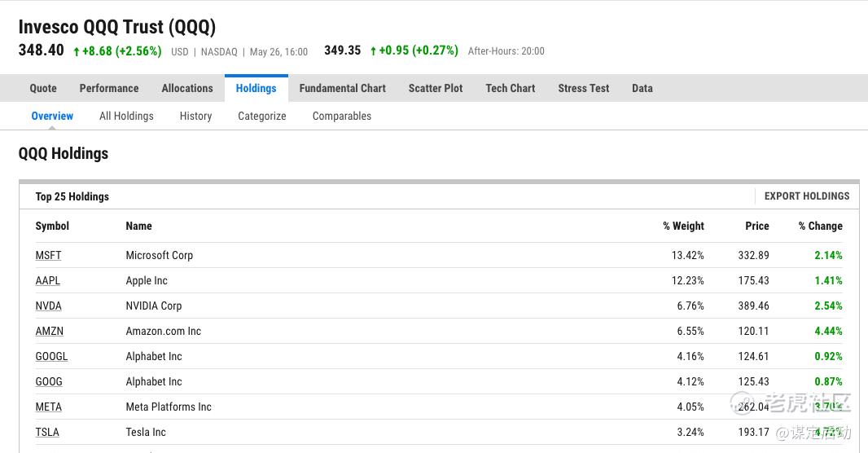The height and width of the screenshot is (453, 868).
Task: Switch to the Data tab
Action: point(642,88)
